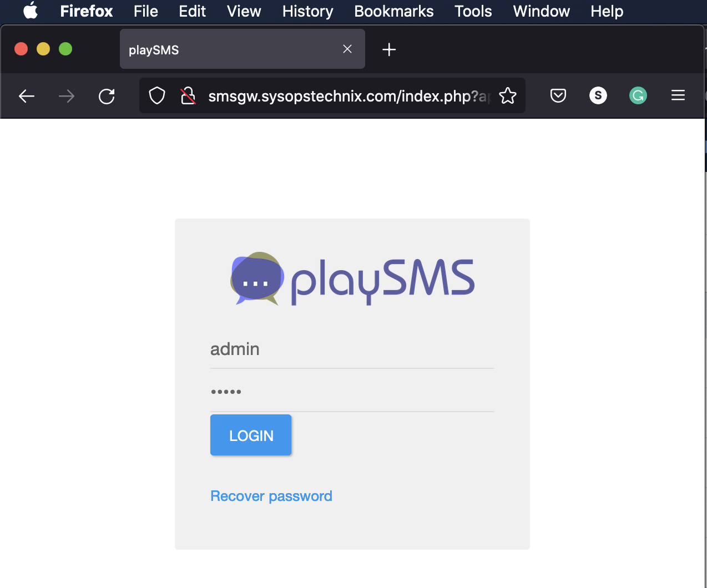Open the View menu

(244, 11)
